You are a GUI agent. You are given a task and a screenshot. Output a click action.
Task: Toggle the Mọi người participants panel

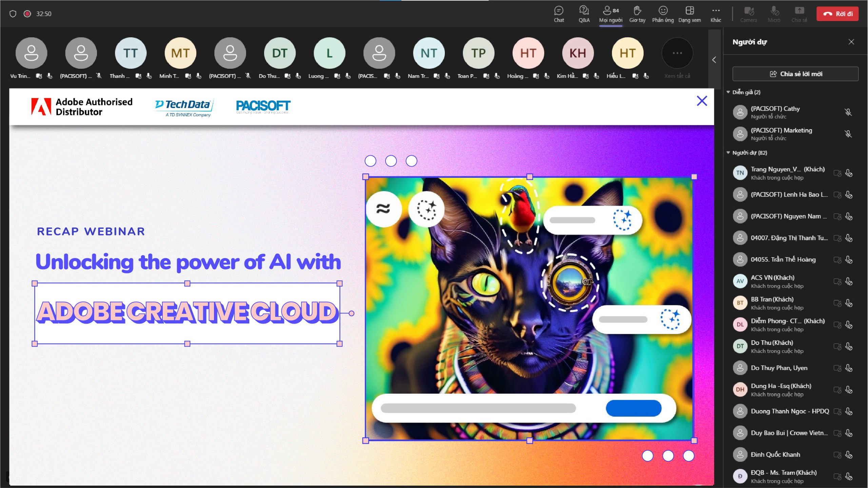pos(611,14)
